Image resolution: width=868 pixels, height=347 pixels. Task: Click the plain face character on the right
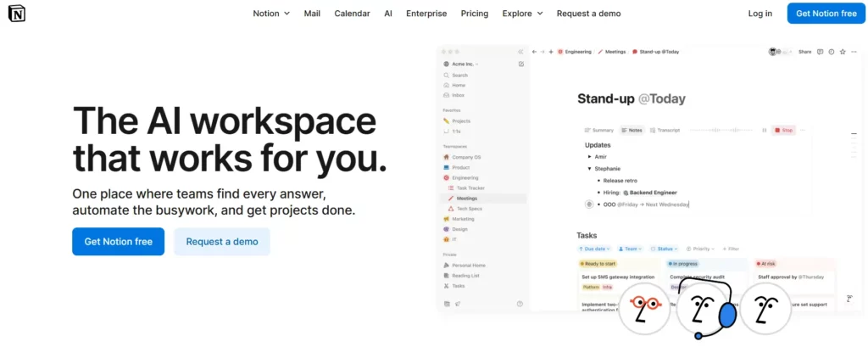(x=765, y=308)
